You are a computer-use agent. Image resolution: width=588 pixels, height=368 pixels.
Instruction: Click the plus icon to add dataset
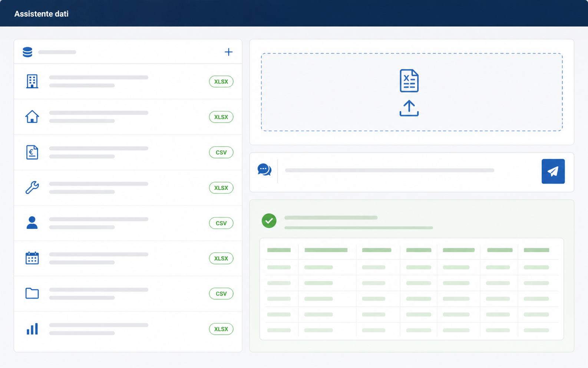pos(228,52)
